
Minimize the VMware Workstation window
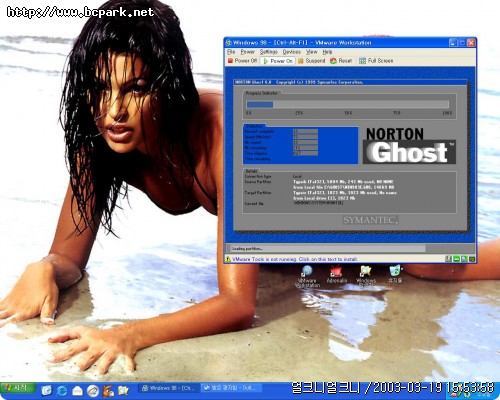click(x=453, y=43)
